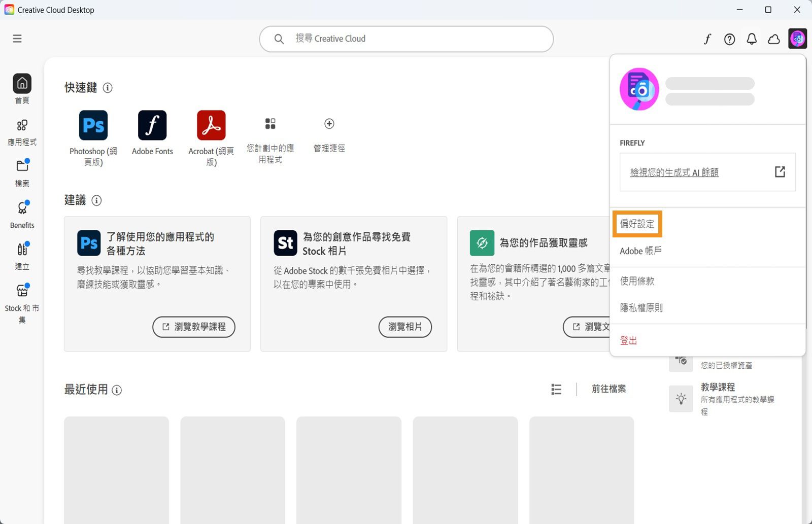Open the 建立 create sidebar section
Screen dimensions: 812x524
click(x=22, y=256)
